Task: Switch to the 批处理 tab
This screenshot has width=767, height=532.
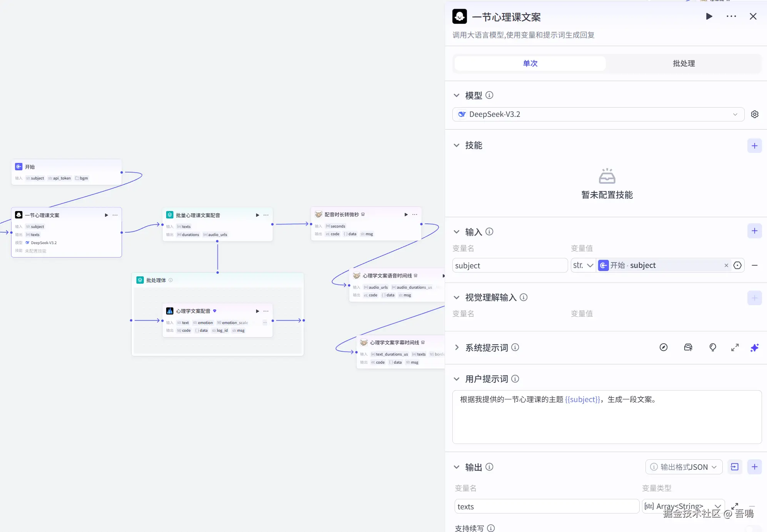Action: (x=684, y=63)
